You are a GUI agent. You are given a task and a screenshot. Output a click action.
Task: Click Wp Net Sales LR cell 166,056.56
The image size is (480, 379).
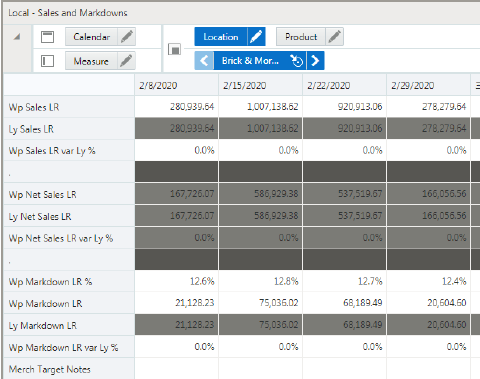(429, 194)
